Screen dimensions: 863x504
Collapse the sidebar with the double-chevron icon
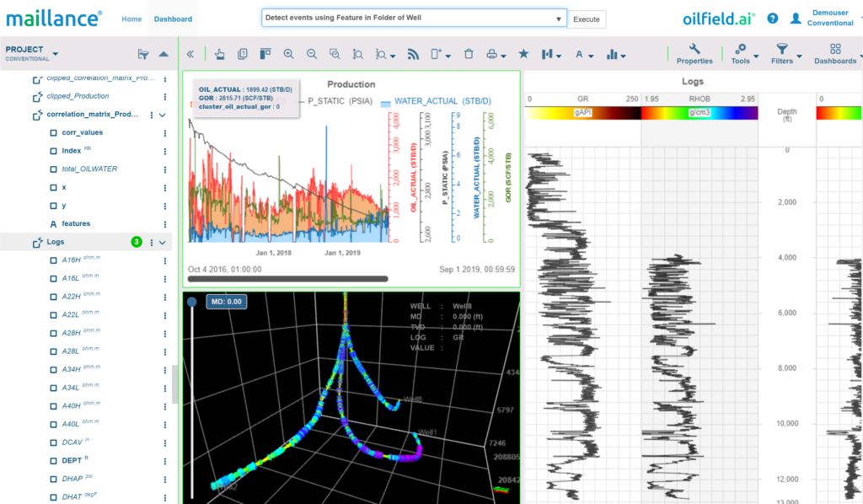pos(190,54)
